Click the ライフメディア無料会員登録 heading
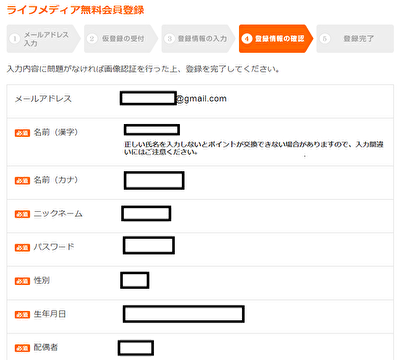This screenshot has width=400, height=360. tap(75, 10)
